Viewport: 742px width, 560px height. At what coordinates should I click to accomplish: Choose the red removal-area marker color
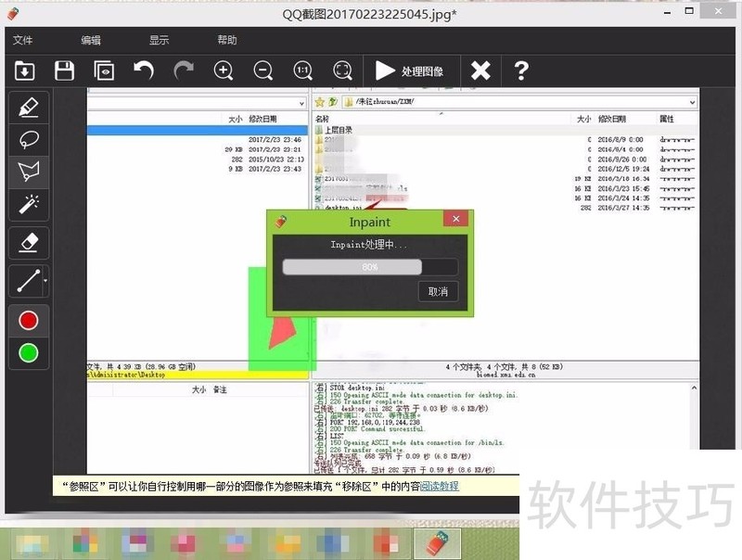click(x=29, y=320)
